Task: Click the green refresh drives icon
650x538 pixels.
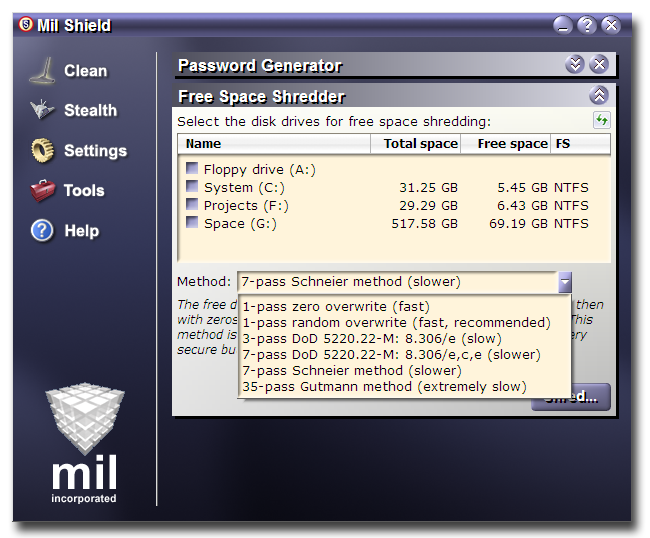Action: [x=601, y=121]
